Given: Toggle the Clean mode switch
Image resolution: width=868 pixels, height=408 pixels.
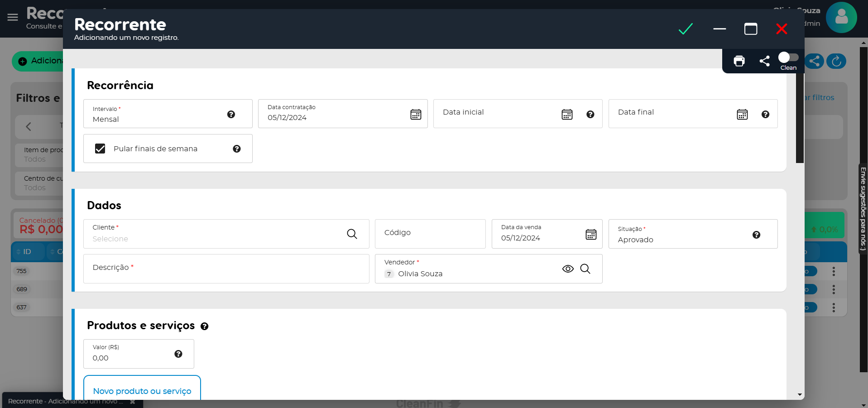Looking at the screenshot, I should (x=788, y=58).
